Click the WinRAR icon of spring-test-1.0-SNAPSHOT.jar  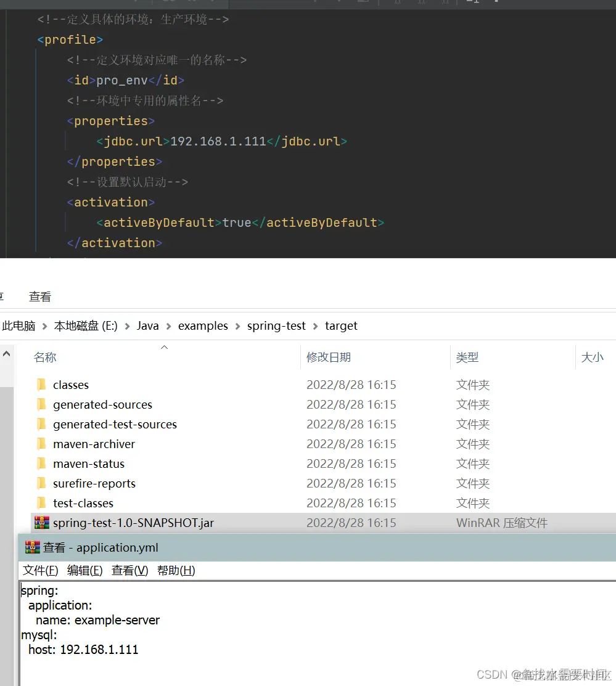coord(41,523)
